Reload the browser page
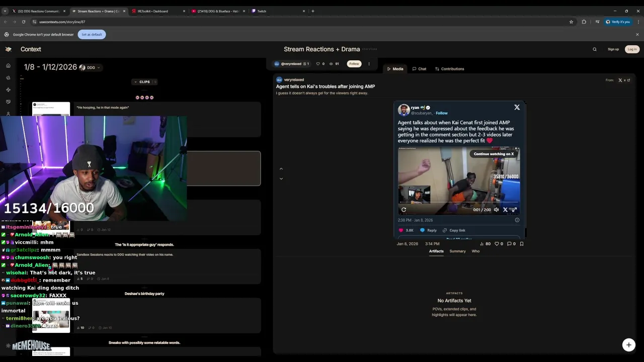Viewport: 644px width, 362px height. pos(24,22)
